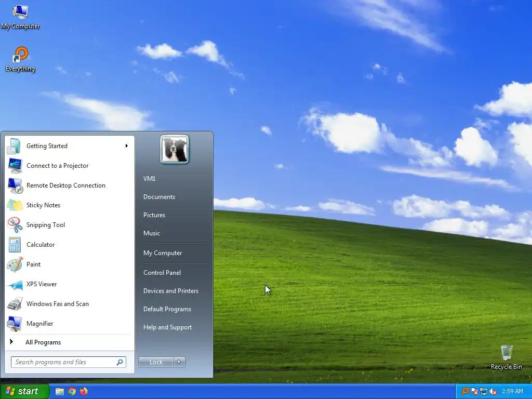Open the shutdown options arrow next to Lock
The width and height of the screenshot is (532, 399).
pos(179,362)
